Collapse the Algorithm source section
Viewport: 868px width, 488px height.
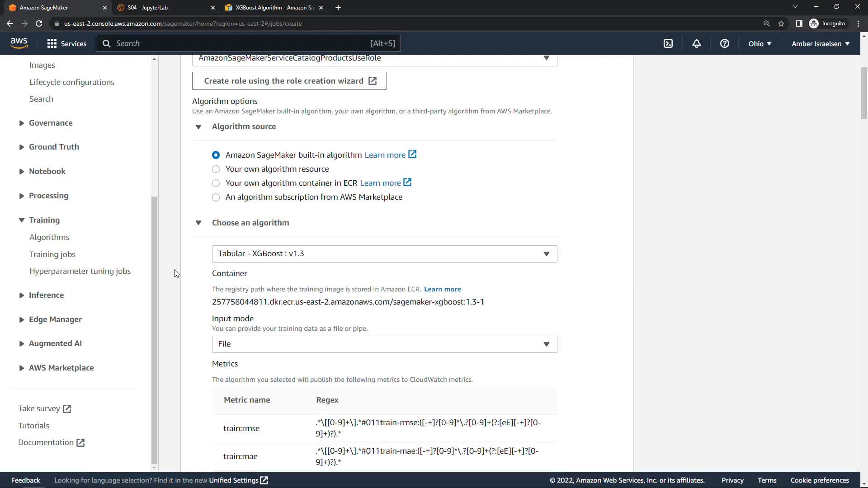tap(198, 127)
